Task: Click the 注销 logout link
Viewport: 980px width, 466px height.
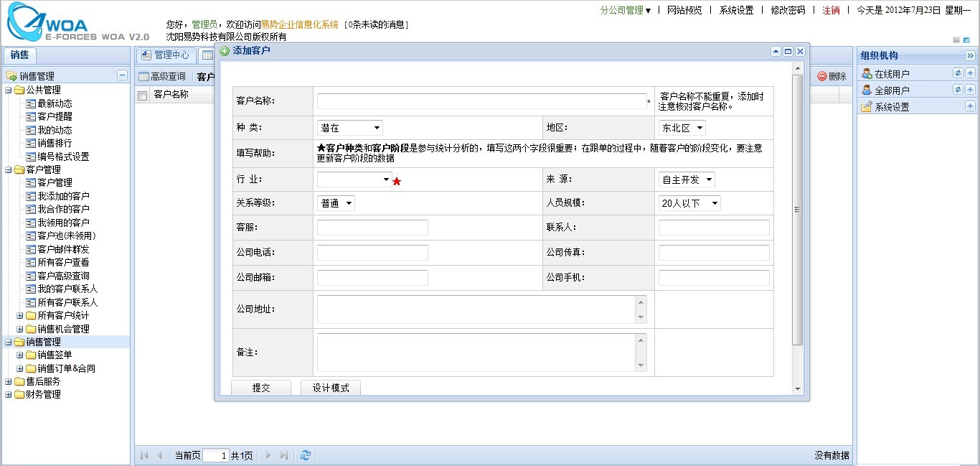Action: pos(831,10)
